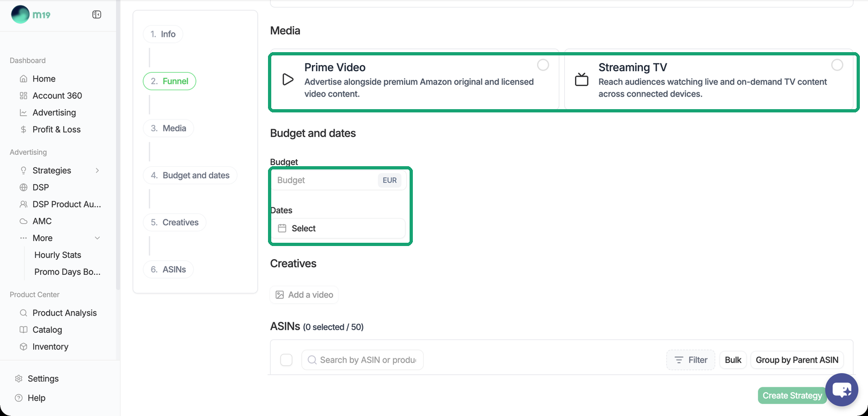
Task: Click the Filter lines icon
Action: (x=679, y=360)
